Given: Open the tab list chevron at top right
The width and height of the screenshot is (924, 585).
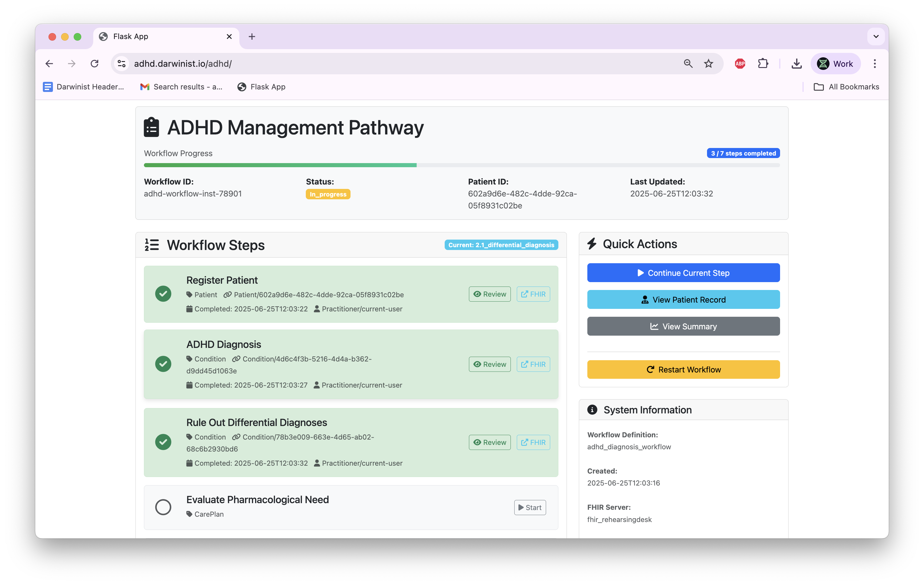Looking at the screenshot, I should 876,37.
